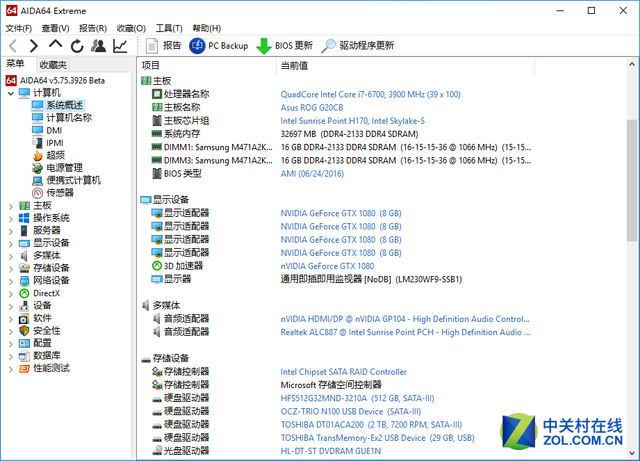This screenshot has height=461, width=640.
Task: Click the 配置 icon in tree
Action: point(24,343)
